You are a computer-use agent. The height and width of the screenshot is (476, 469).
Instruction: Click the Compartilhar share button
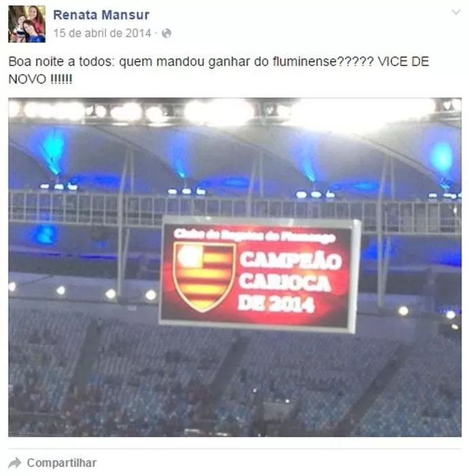click(x=61, y=462)
